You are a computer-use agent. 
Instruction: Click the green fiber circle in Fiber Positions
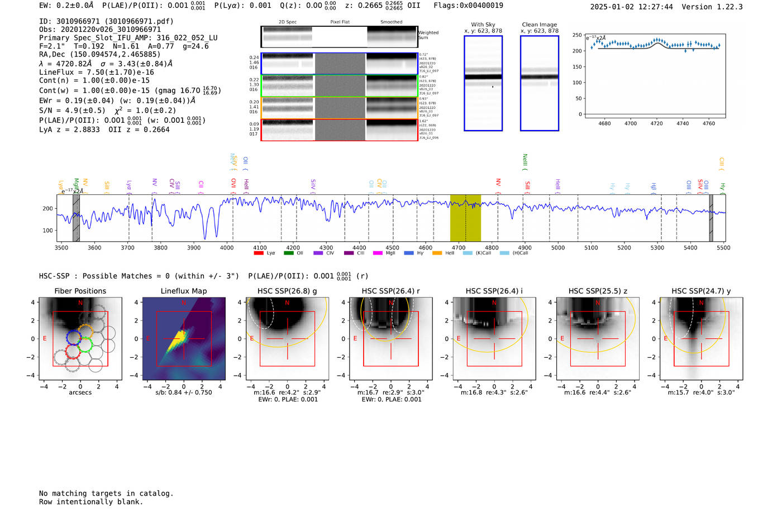point(85,344)
